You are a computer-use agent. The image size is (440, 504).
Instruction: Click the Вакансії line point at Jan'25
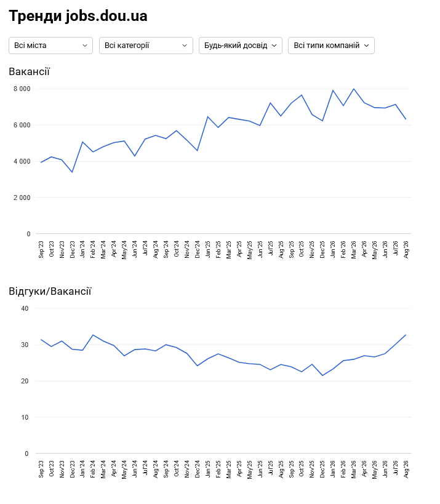(207, 117)
